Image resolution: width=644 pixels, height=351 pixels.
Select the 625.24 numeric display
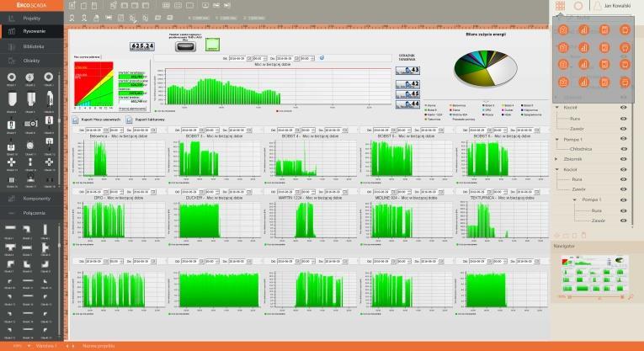142,46
